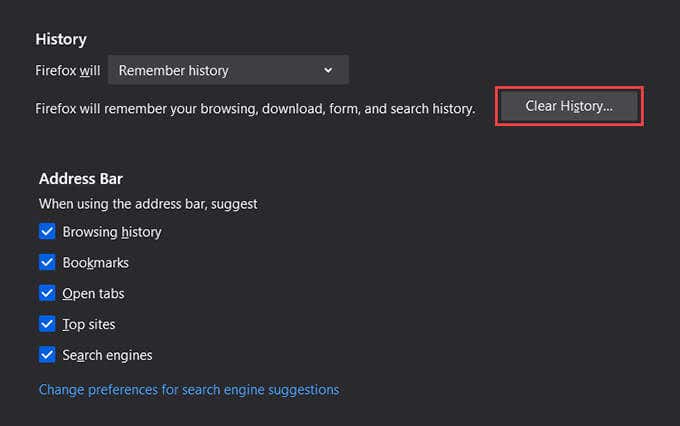Click "When using the address bar, suggest" text
The height and width of the screenshot is (426, 680).
click(x=148, y=203)
